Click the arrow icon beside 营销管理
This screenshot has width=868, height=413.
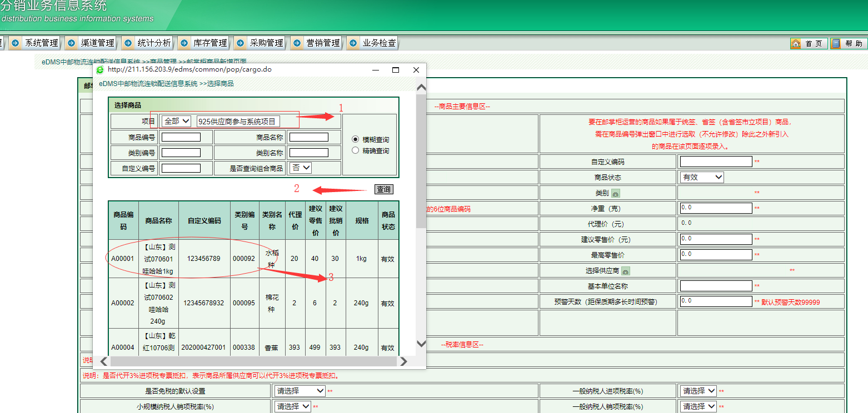click(297, 43)
